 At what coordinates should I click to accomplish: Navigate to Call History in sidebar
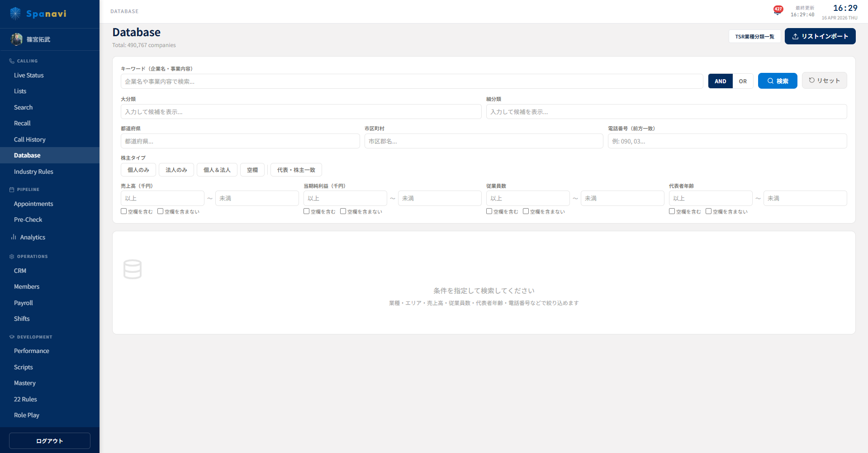(x=29, y=139)
